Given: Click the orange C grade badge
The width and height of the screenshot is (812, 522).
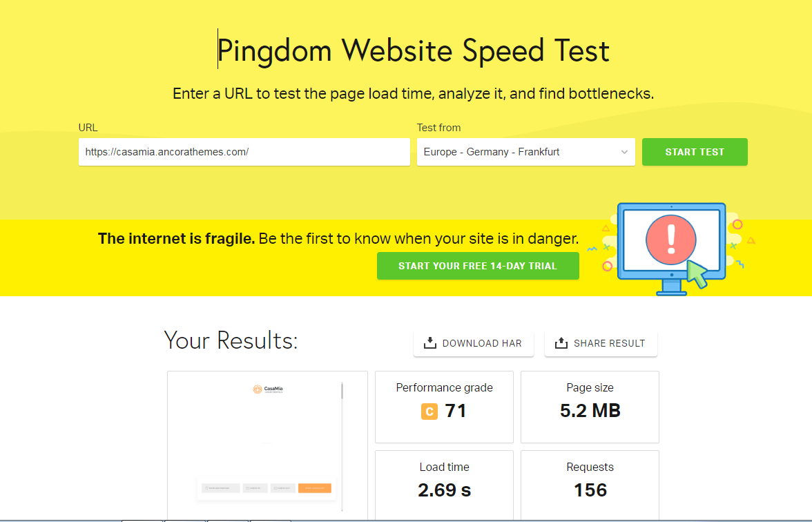Looking at the screenshot, I should pyautogui.click(x=429, y=412).
